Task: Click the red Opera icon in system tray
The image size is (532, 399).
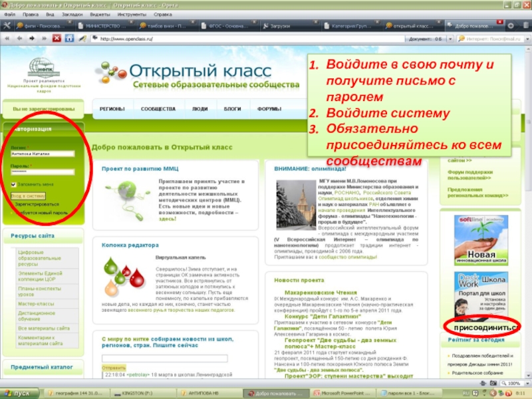Action: click(x=508, y=393)
